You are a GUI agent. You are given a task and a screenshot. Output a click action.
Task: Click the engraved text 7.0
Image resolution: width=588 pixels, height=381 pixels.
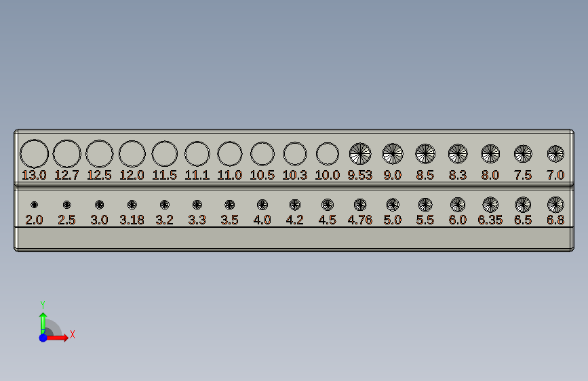[x=555, y=175]
